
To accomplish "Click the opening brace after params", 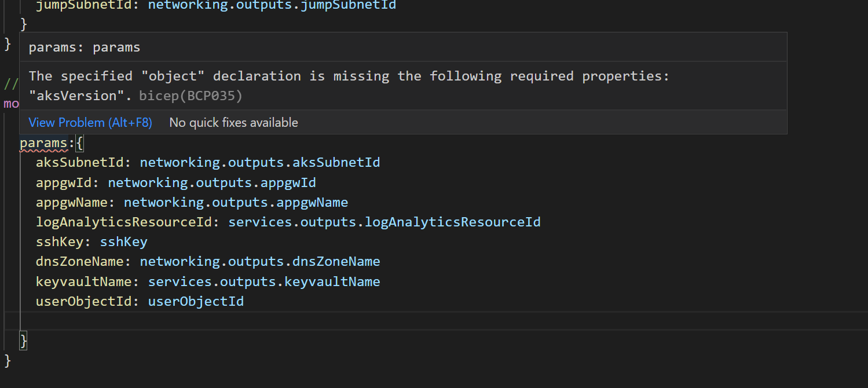I will click(80, 143).
